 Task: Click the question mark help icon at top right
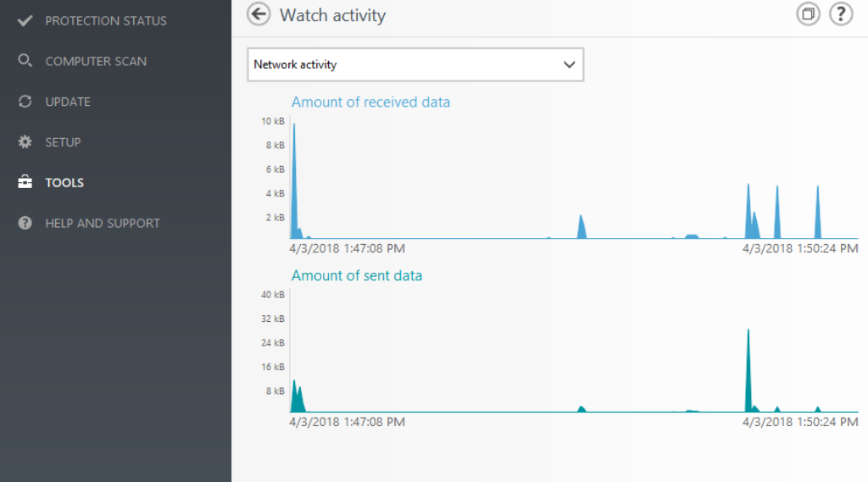pos(840,14)
